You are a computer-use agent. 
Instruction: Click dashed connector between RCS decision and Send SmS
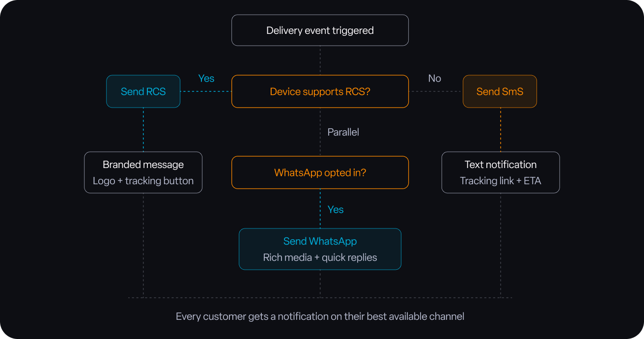(436, 91)
